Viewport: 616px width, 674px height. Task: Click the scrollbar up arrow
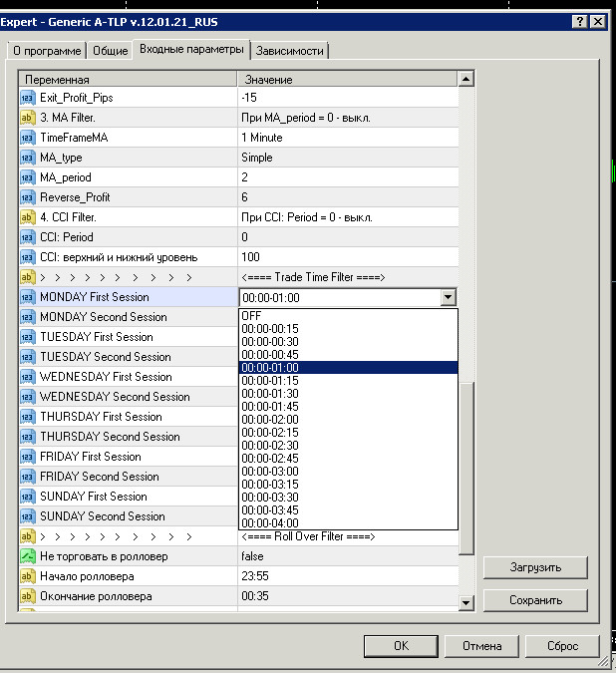coord(465,79)
